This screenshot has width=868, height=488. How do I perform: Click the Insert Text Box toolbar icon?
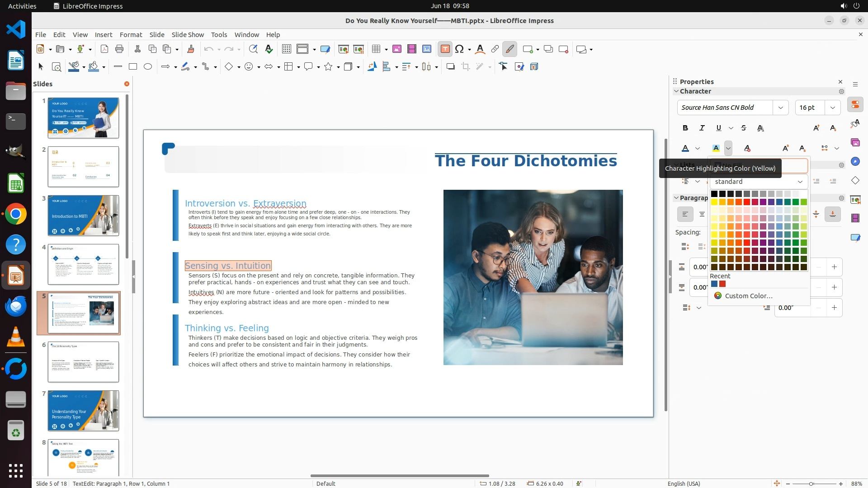[445, 49]
